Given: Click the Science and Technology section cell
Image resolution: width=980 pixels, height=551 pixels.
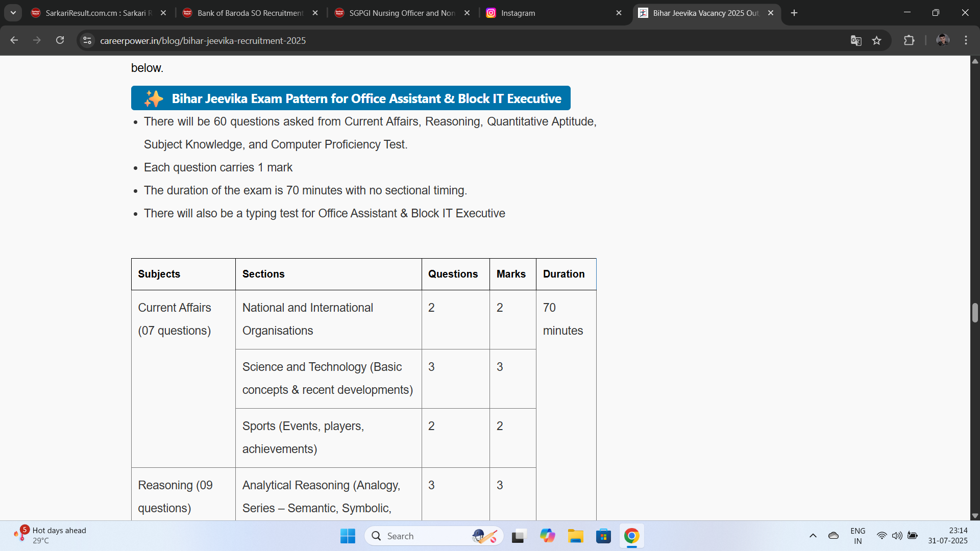Looking at the screenshot, I should 328,379.
